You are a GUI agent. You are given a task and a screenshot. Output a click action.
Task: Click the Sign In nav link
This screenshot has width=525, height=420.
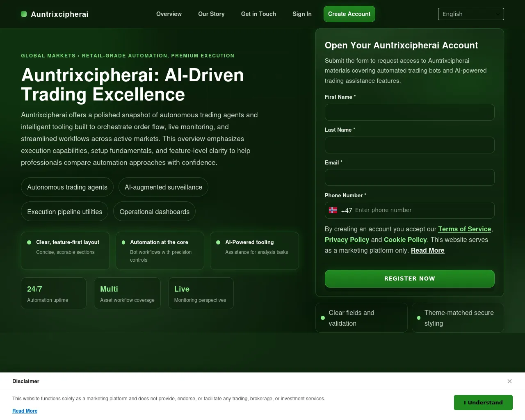click(302, 14)
